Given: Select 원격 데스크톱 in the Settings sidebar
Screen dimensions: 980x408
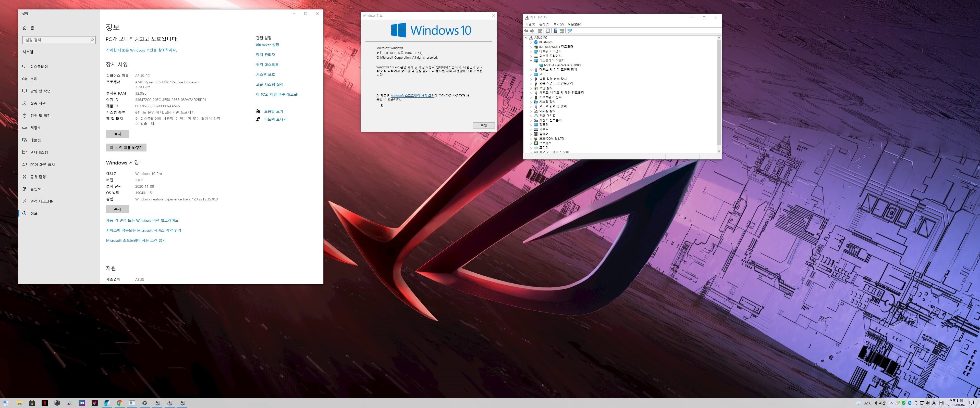Looking at the screenshot, I should (59, 201).
